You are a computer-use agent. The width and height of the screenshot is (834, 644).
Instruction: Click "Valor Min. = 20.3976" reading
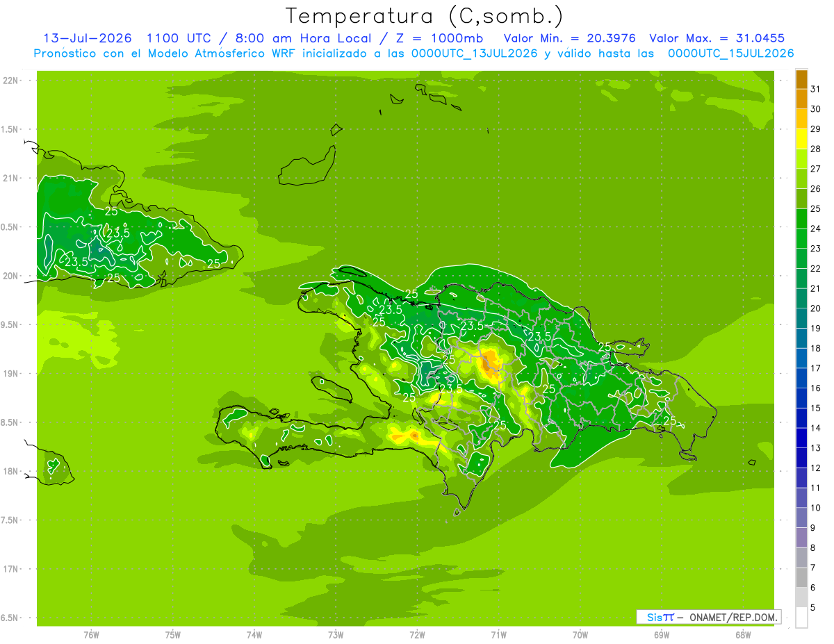[x=570, y=38]
